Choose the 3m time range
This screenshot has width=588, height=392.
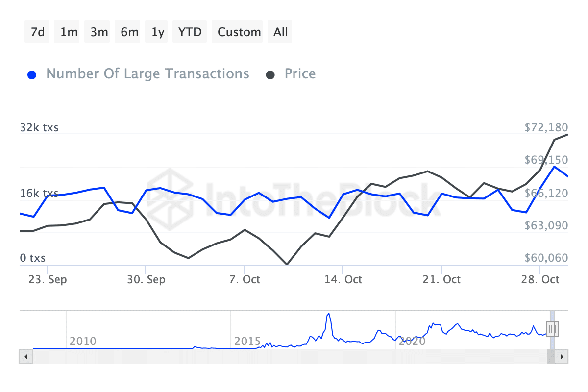click(99, 32)
